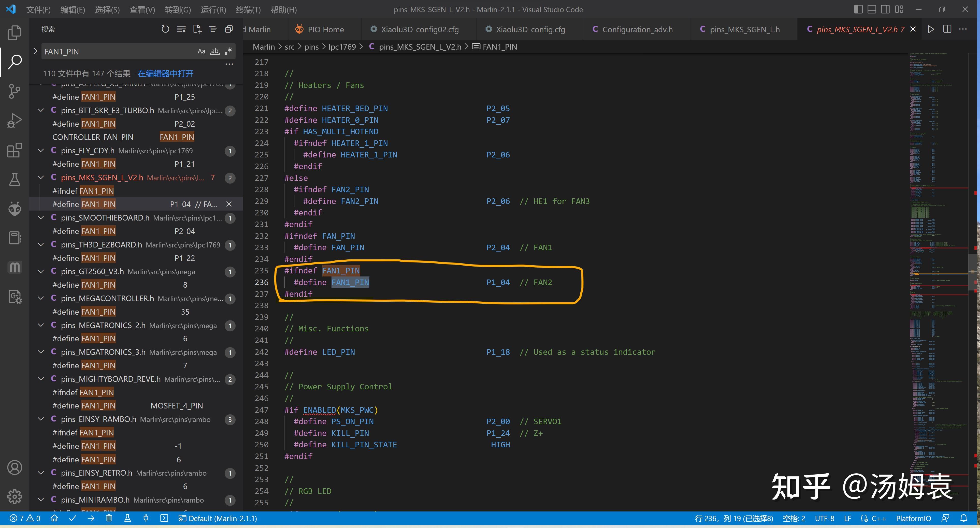980x528 pixels.
Task: Refresh search results
Action: 165,29
